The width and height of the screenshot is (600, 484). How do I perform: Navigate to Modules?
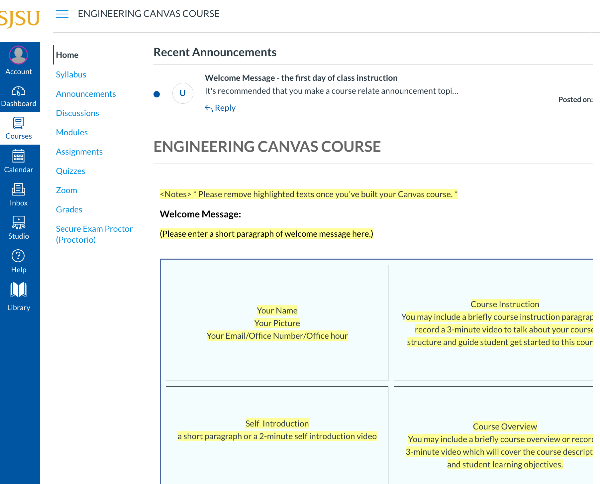click(x=72, y=132)
